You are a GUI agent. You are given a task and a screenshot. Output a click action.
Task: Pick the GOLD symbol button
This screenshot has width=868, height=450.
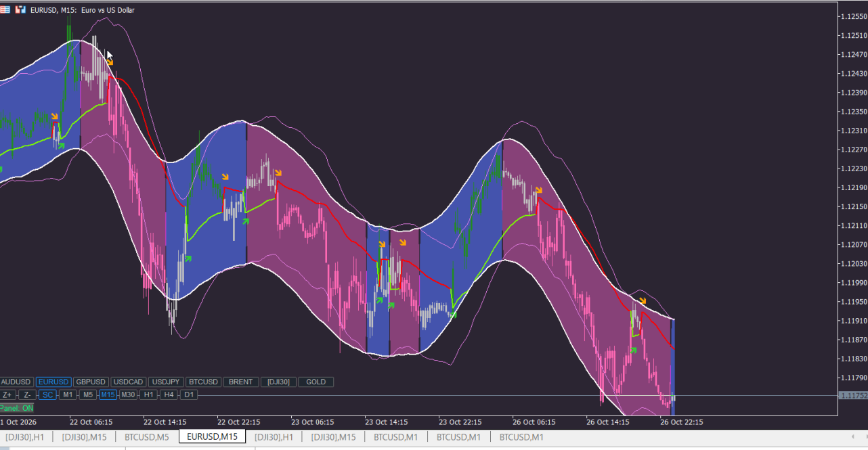pyautogui.click(x=316, y=382)
